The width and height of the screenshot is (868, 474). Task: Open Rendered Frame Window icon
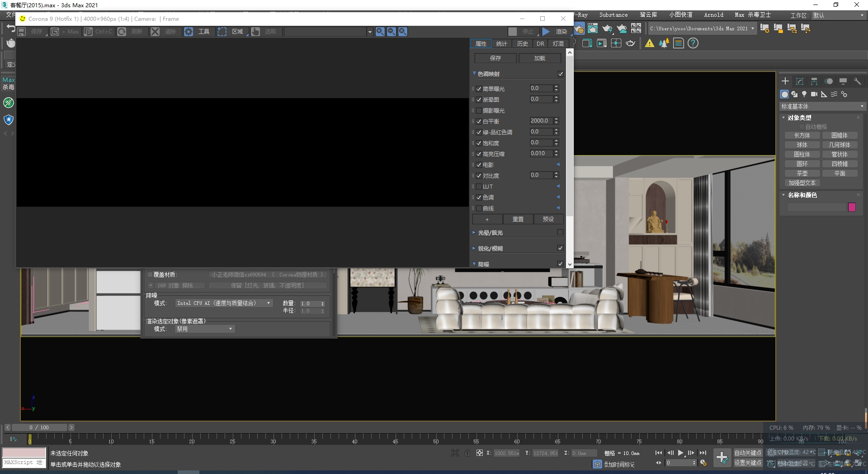[x=593, y=28]
